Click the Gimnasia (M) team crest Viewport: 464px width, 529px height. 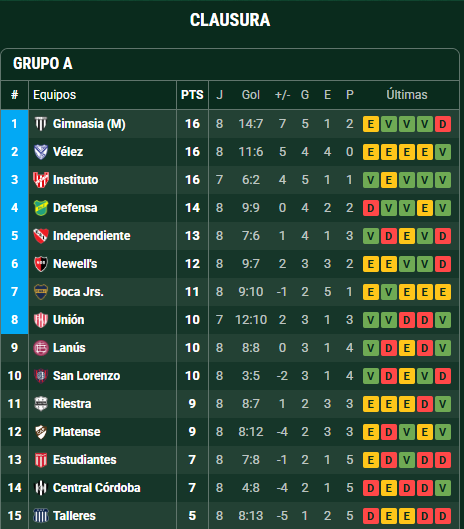click(x=41, y=124)
